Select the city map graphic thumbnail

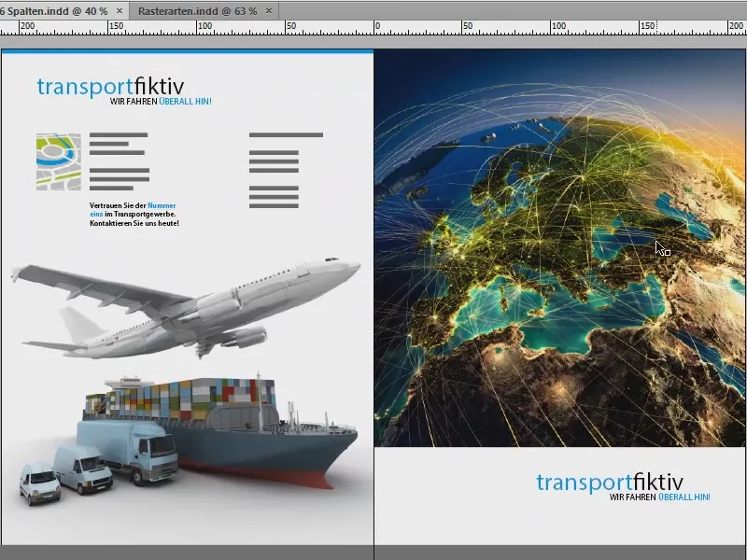59,161
